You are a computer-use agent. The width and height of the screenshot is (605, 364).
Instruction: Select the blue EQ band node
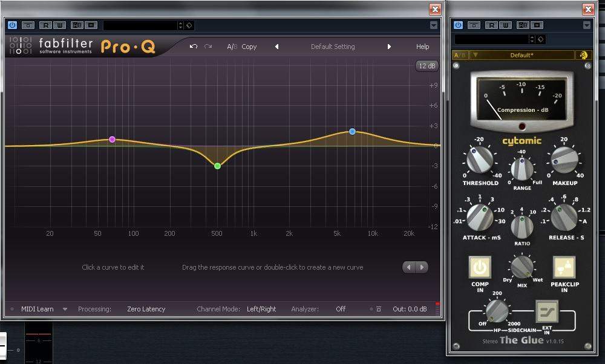352,131
